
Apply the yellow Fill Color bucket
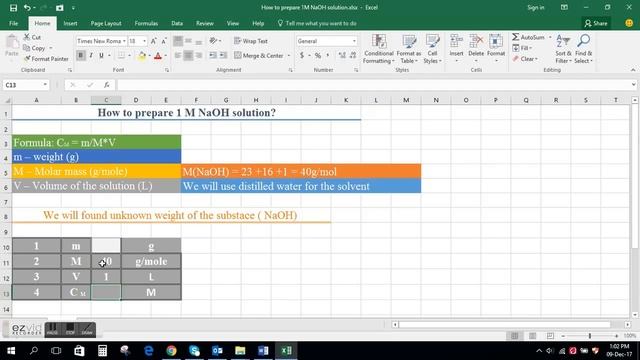(142, 56)
